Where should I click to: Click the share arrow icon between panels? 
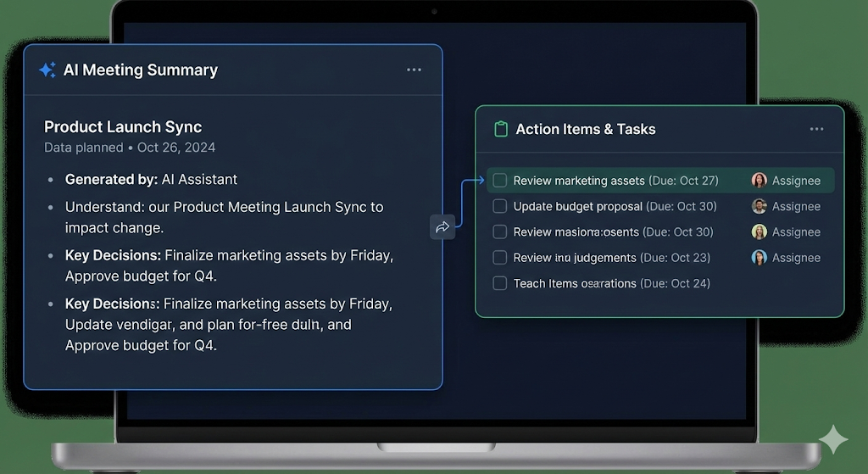tap(442, 227)
